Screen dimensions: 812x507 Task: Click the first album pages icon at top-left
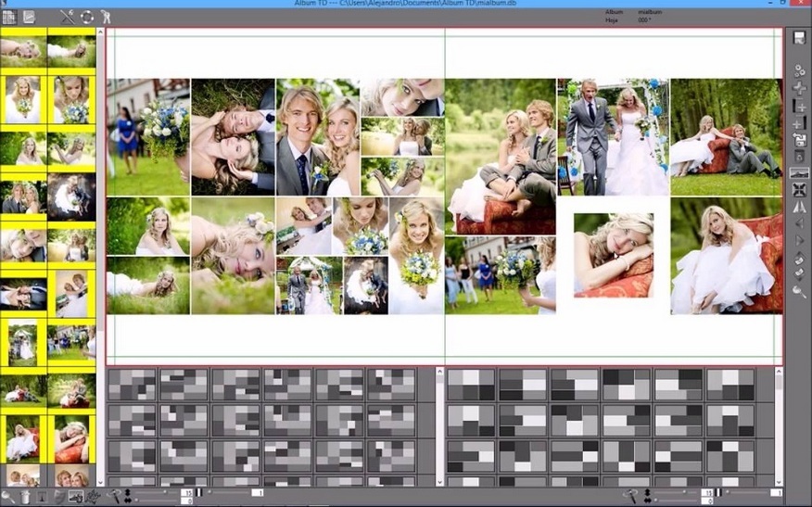[9, 17]
